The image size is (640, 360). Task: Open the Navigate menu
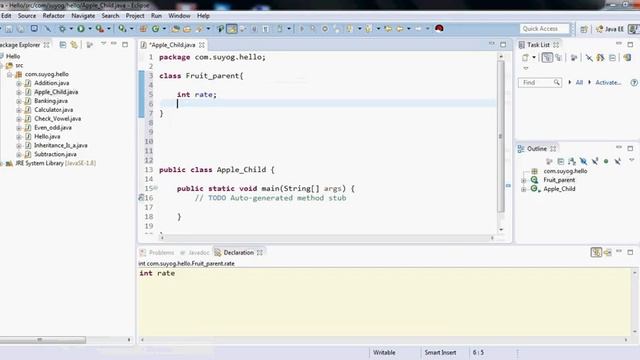(83, 16)
